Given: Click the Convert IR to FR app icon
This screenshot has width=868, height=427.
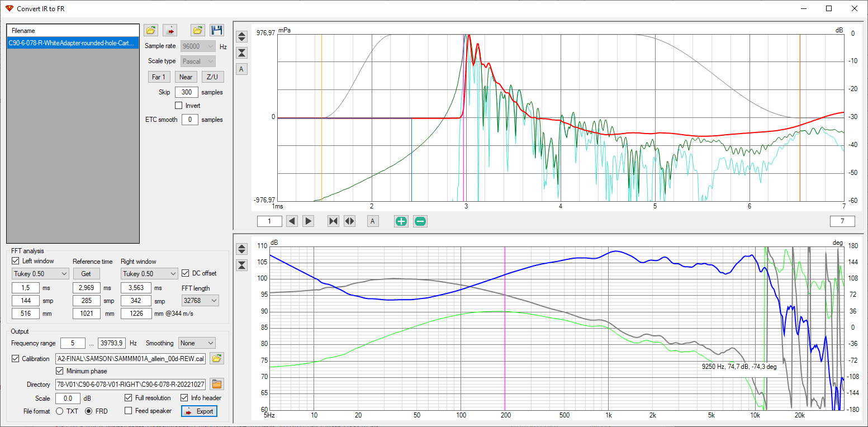Looking at the screenshot, I should tap(9, 8).
